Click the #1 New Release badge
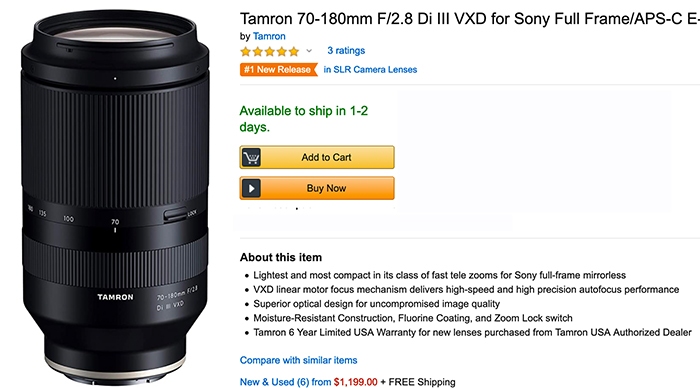 (x=279, y=70)
